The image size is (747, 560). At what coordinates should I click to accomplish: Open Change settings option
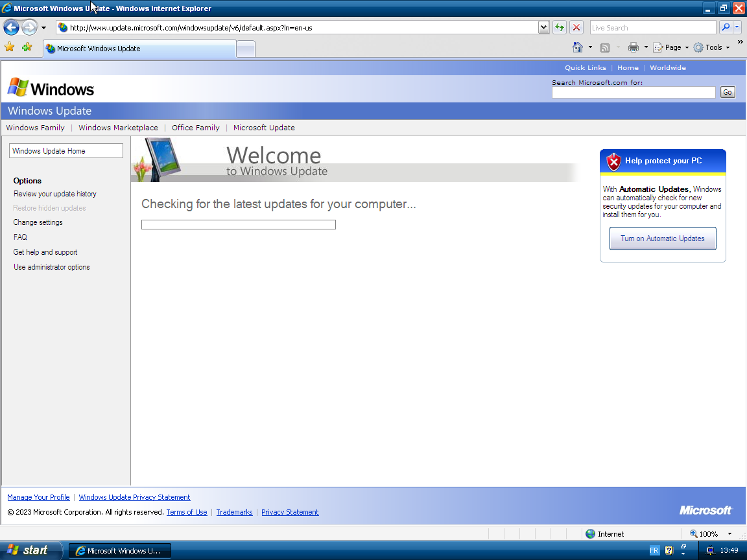pos(38,222)
